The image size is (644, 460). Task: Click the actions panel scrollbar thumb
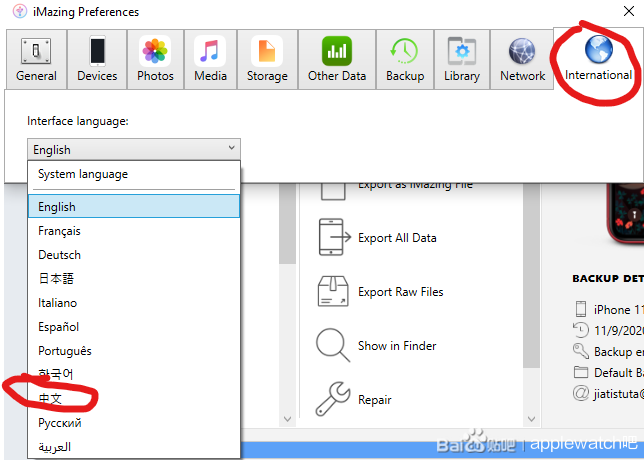point(531,276)
